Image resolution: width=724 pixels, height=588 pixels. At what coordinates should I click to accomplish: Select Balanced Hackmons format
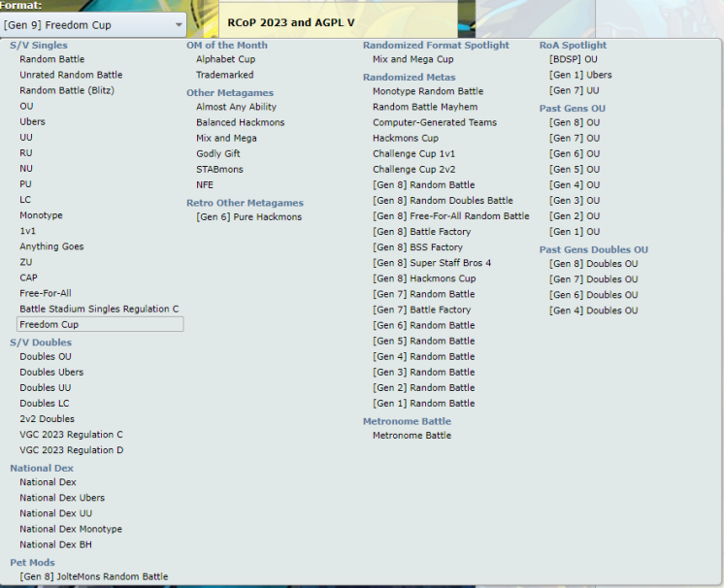click(x=240, y=122)
